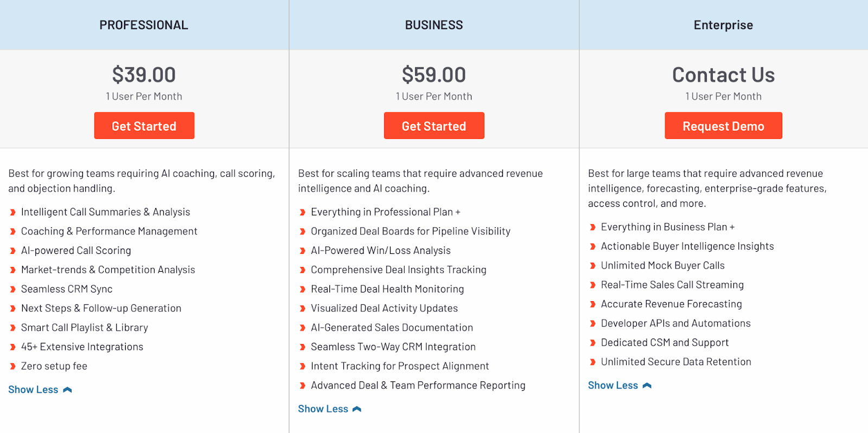Click the Contact Us pricing heading
The width and height of the screenshot is (868, 433).
(723, 75)
